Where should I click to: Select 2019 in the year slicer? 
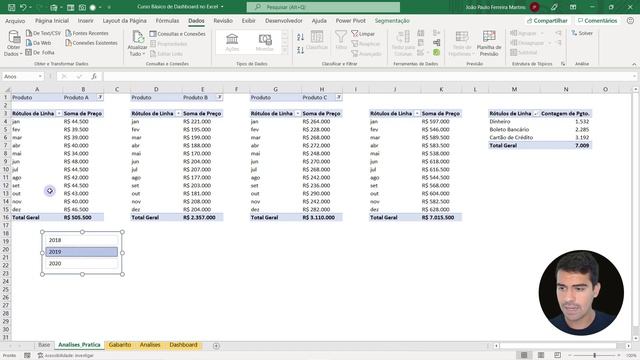pyautogui.click(x=82, y=252)
